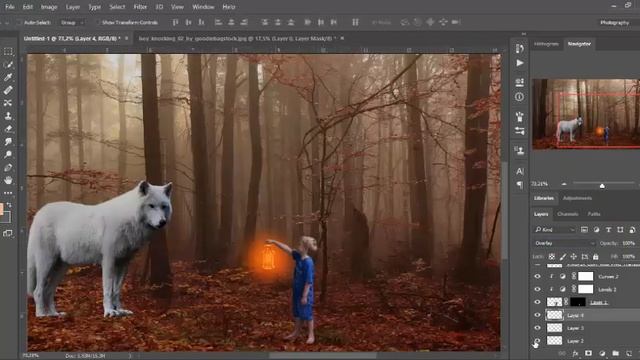Toggle Lock all padlock icon

tap(596, 257)
